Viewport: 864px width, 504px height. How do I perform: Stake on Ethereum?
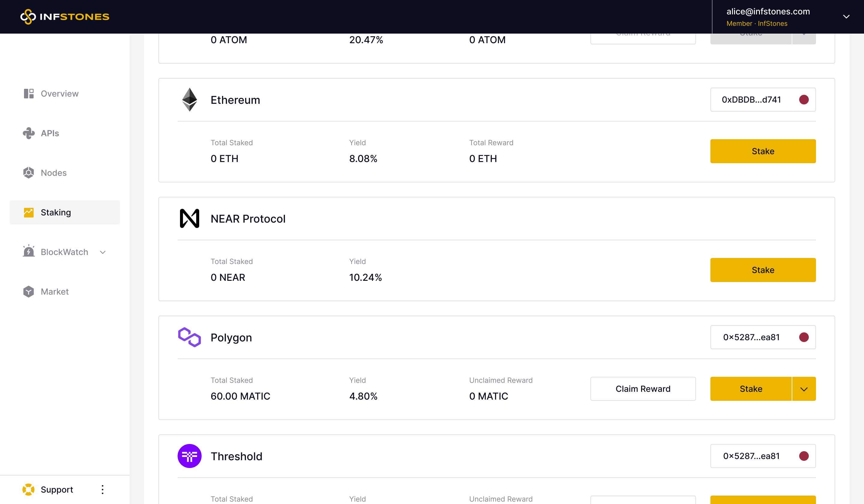[x=763, y=151]
